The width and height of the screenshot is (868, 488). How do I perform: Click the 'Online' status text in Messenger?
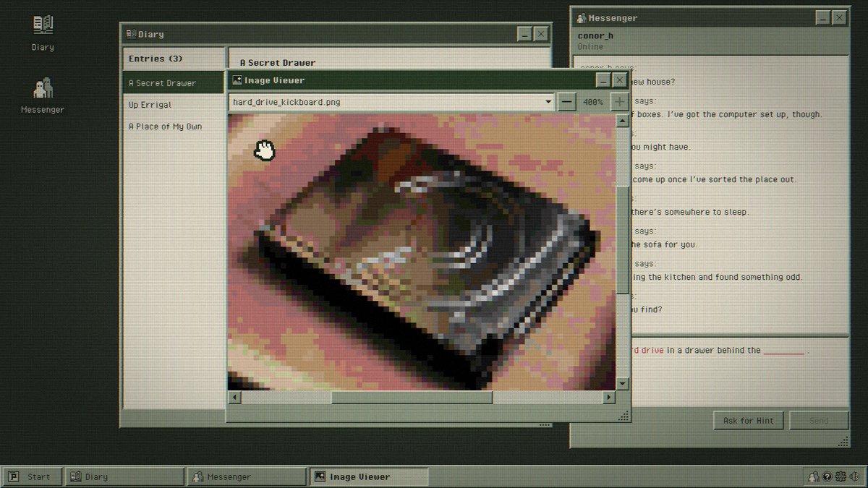590,46
